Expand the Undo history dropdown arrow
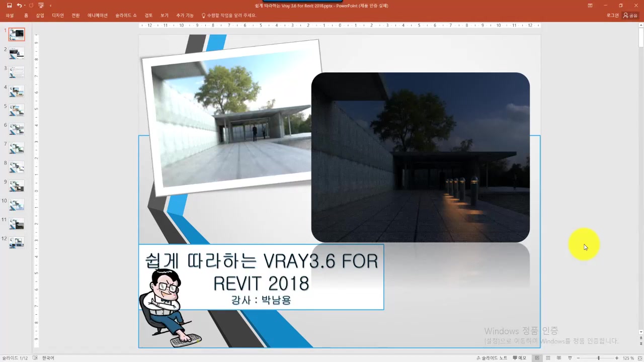Viewport: 644px width, 362px height. point(25,6)
